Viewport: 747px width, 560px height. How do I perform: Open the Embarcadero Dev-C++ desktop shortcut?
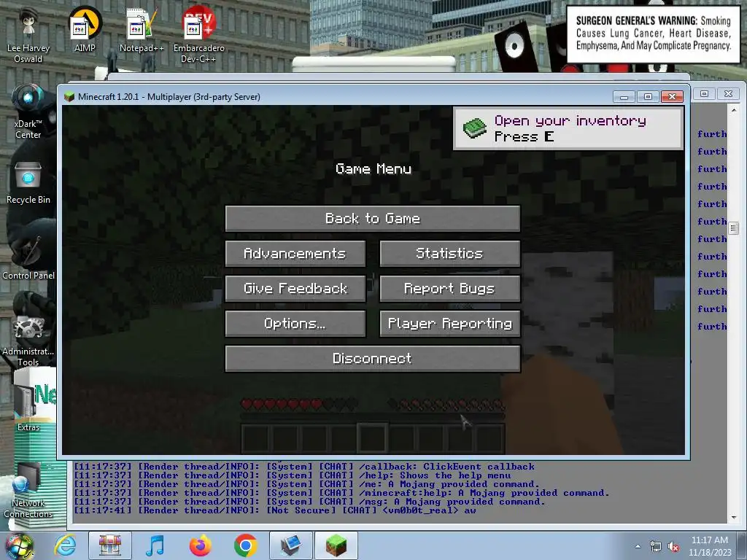tap(198, 34)
